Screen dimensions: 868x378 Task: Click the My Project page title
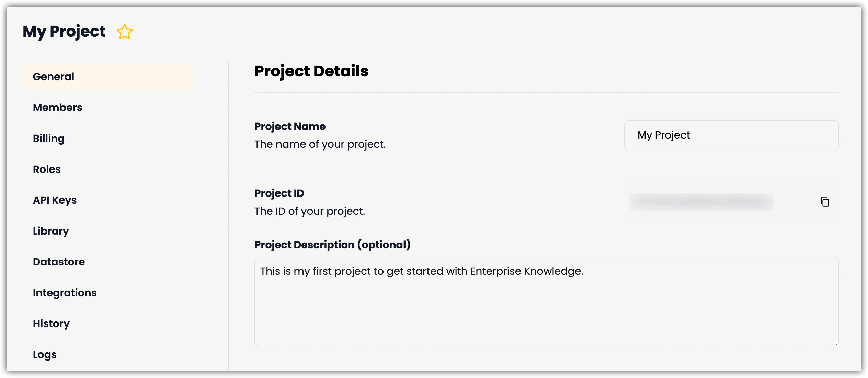tap(64, 31)
